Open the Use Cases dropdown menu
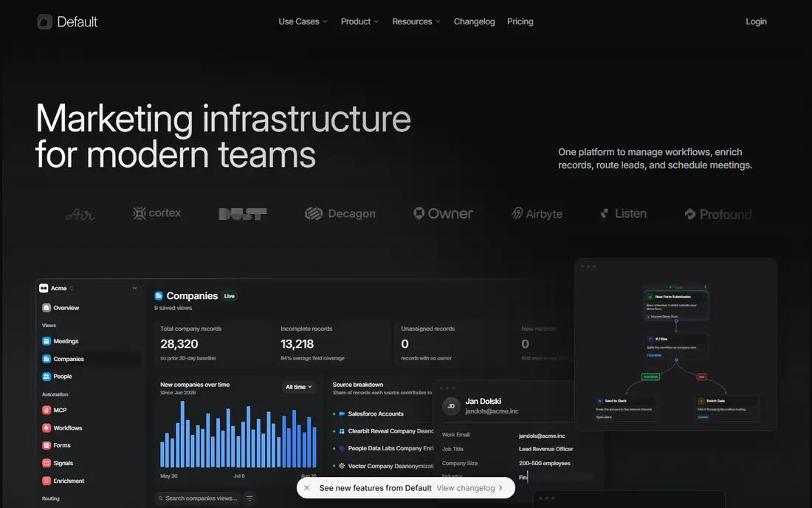This screenshot has height=508, width=812. [x=303, y=21]
